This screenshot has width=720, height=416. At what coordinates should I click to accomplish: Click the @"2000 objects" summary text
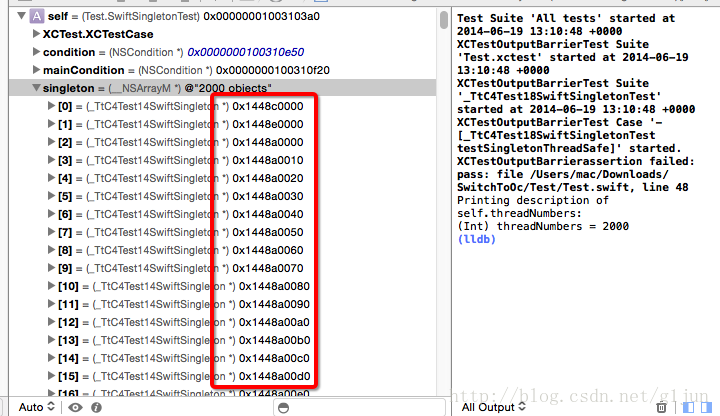click(x=228, y=88)
